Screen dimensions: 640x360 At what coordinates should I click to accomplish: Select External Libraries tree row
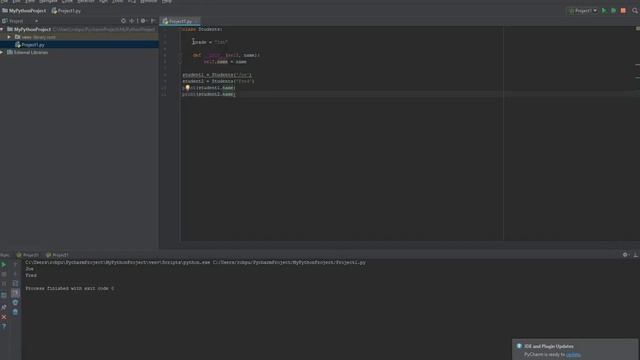point(79,53)
